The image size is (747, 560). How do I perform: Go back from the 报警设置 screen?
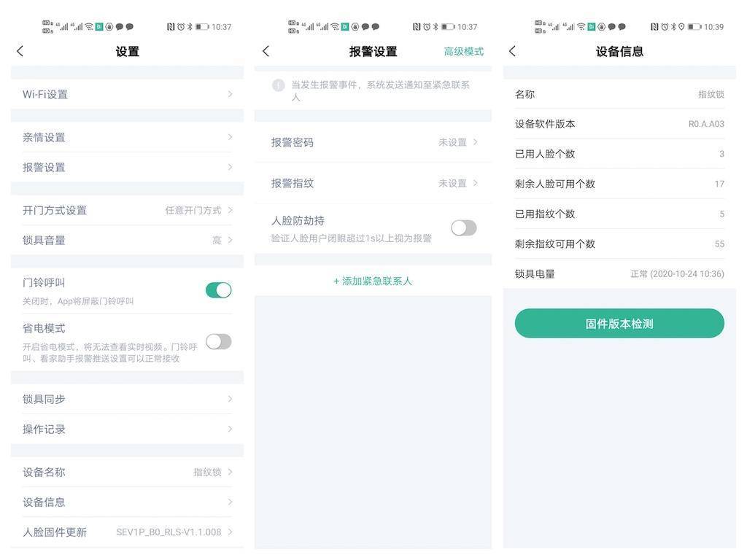pos(266,52)
